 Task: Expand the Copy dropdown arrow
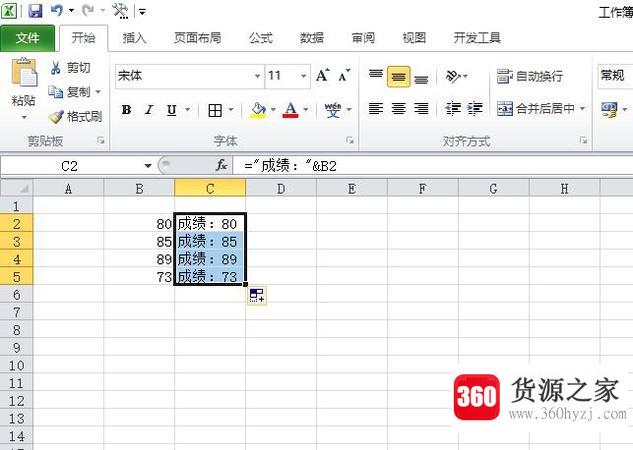(x=98, y=92)
